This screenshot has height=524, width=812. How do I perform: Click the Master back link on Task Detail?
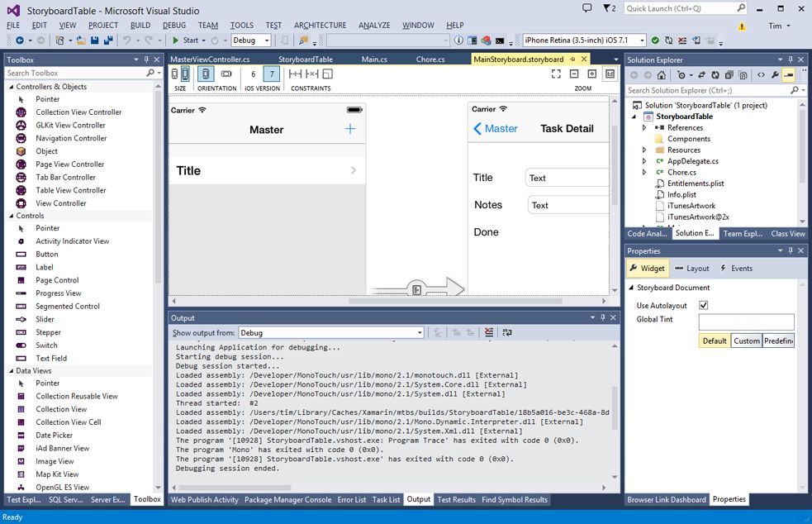495,129
